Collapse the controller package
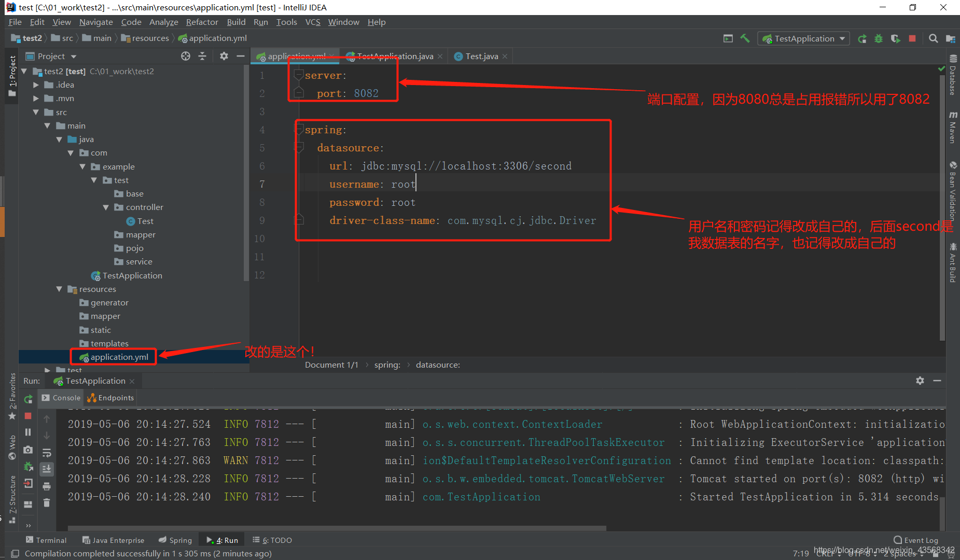The height and width of the screenshot is (560, 960). [x=106, y=207]
